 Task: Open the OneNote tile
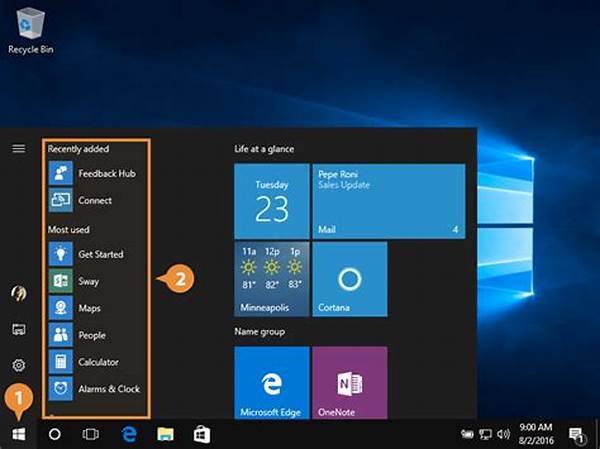point(350,383)
